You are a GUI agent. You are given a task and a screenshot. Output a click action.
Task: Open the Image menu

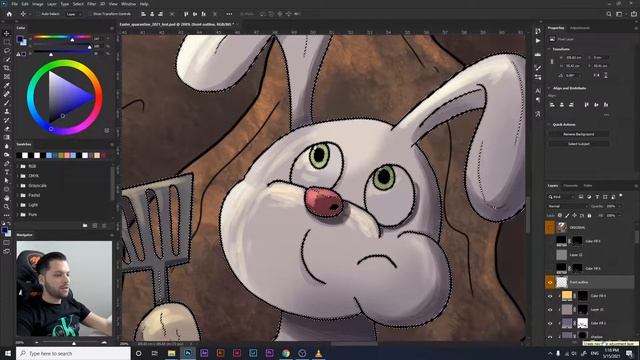(38, 4)
